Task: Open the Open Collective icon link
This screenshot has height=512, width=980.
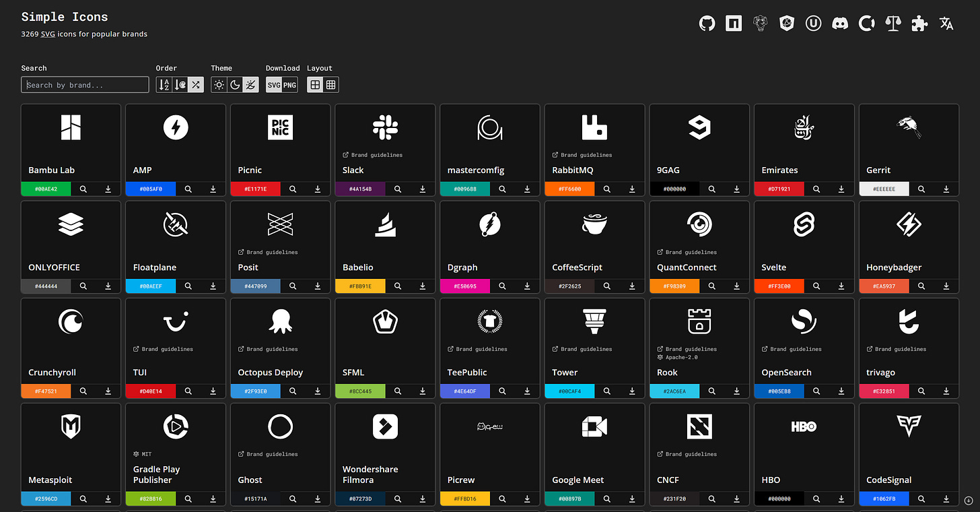Action: pyautogui.click(x=867, y=24)
